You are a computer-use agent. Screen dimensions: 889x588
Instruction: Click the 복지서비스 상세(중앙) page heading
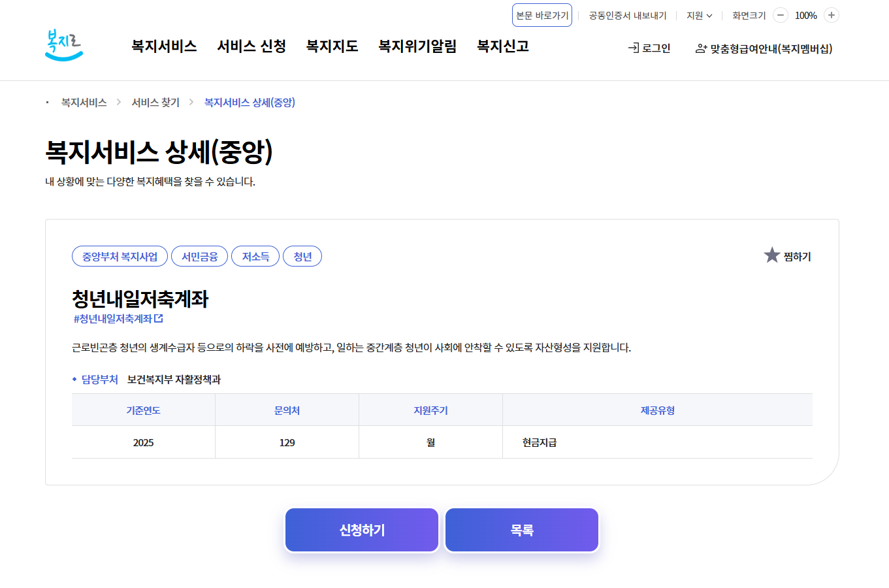coord(159,152)
